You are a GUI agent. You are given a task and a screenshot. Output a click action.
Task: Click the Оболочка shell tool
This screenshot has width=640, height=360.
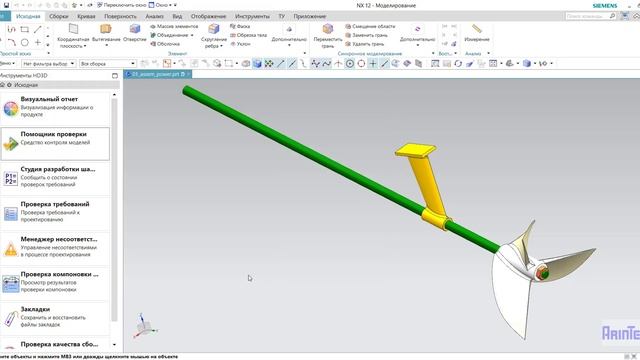(165, 44)
